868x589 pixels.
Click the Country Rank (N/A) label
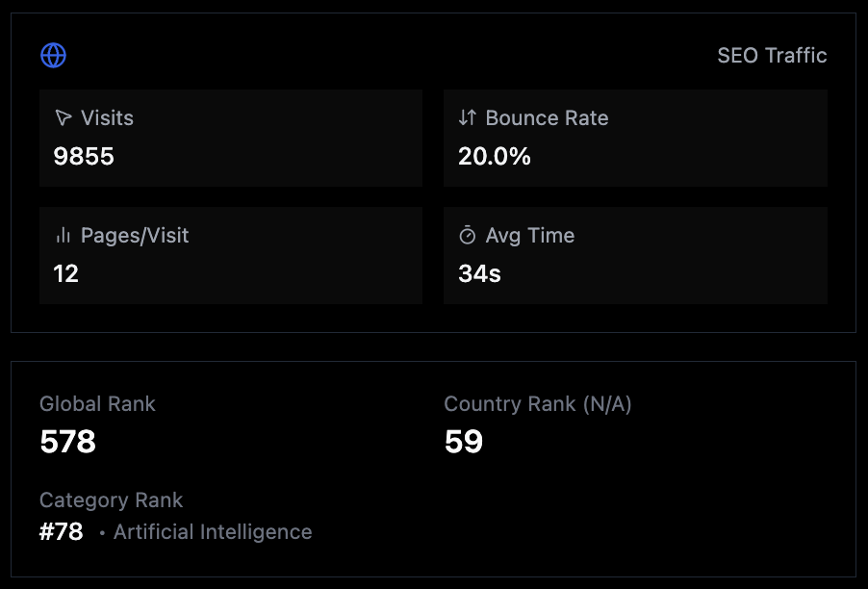tap(538, 404)
